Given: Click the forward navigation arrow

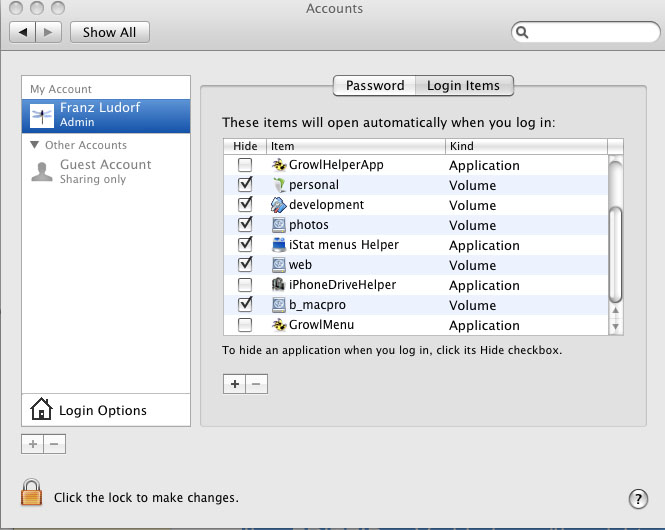Looking at the screenshot, I should click(x=49, y=32).
